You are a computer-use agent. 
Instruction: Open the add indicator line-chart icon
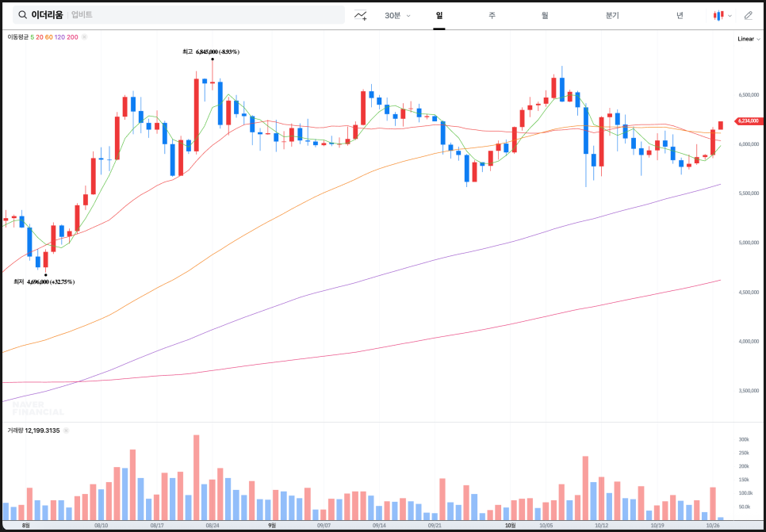click(x=361, y=15)
